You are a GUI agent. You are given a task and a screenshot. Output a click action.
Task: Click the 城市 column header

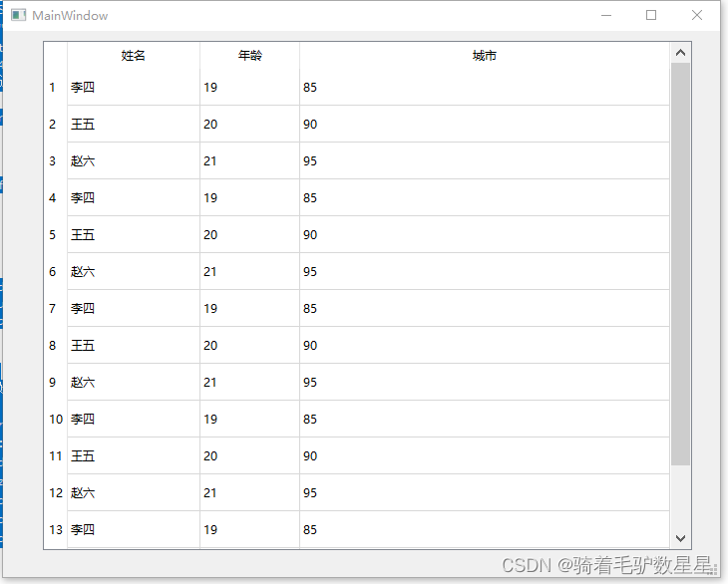485,56
